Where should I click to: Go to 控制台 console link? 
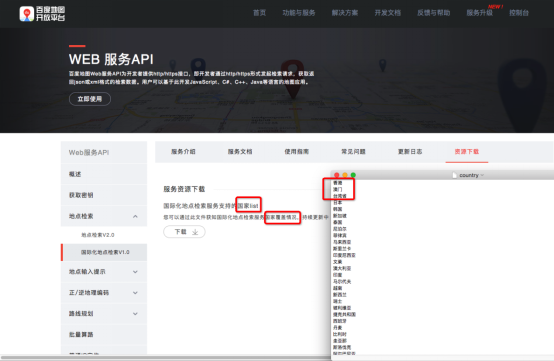[x=519, y=13]
